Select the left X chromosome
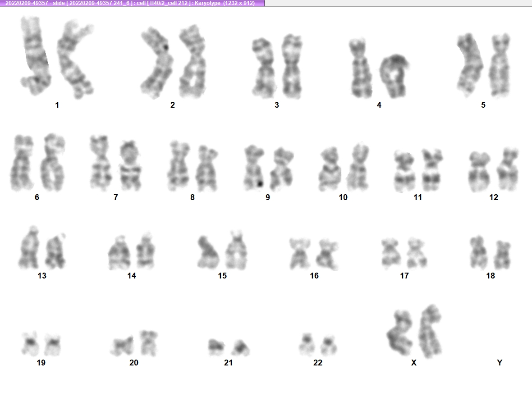 click(x=400, y=333)
